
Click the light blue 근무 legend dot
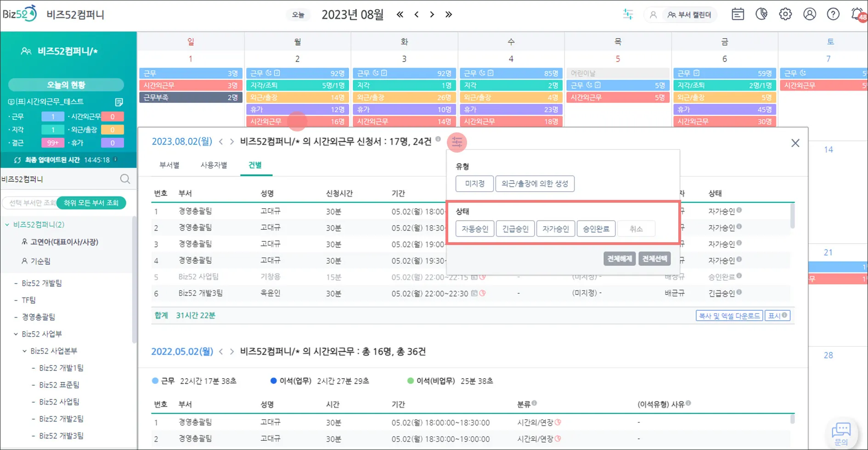[155, 381]
